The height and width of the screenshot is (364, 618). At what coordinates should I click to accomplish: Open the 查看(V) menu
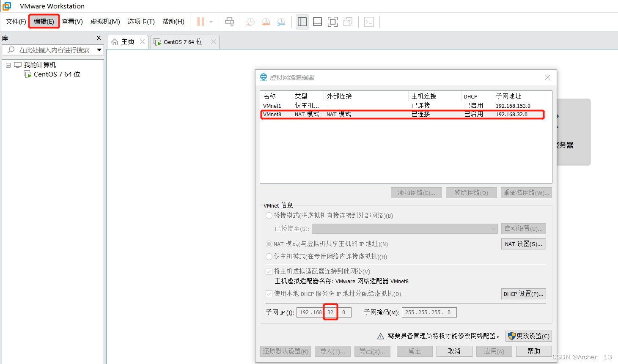coord(72,22)
